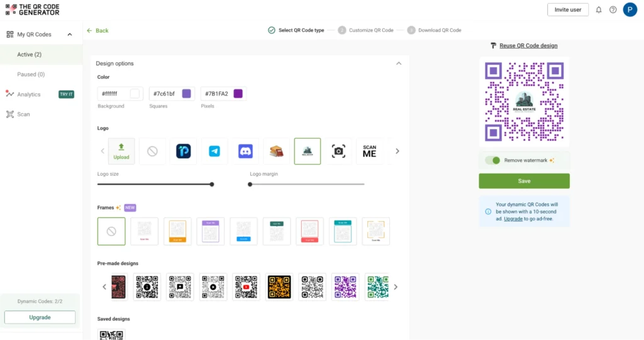The image size is (644, 340).
Task: Click the Dynamic Codes: 2/2 text
Action: (40, 302)
